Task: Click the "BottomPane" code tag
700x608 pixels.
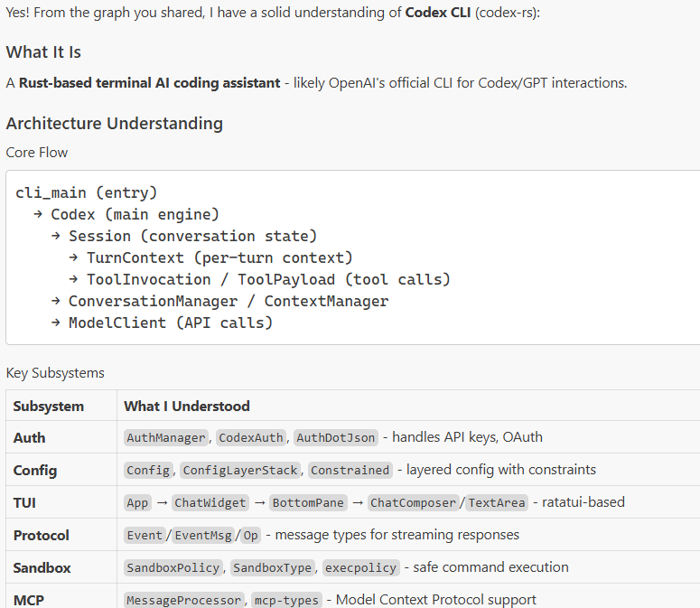Action: 309,502
